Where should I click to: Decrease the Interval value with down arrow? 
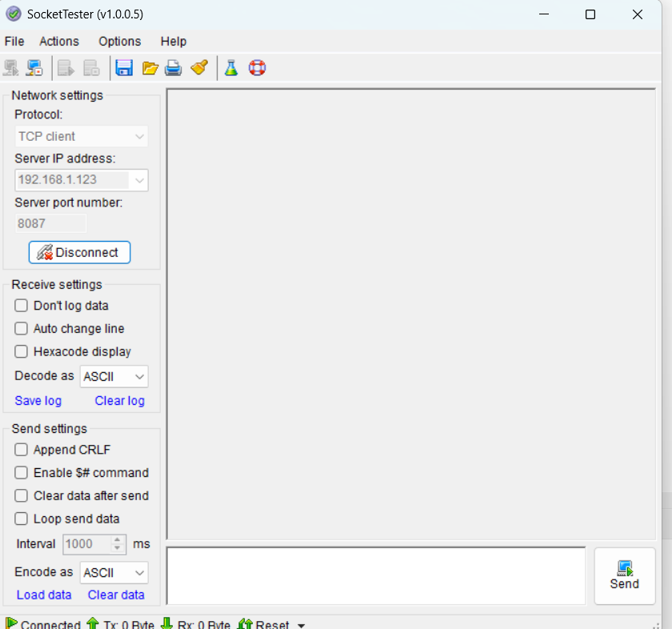tap(117, 548)
